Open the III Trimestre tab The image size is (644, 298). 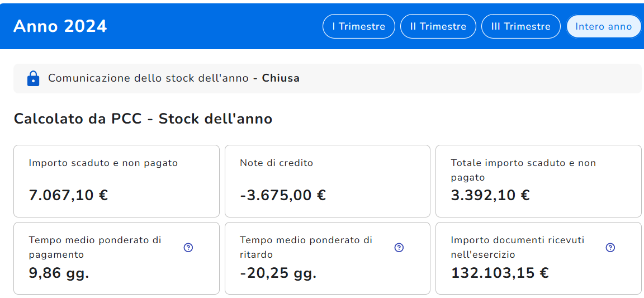click(x=520, y=26)
